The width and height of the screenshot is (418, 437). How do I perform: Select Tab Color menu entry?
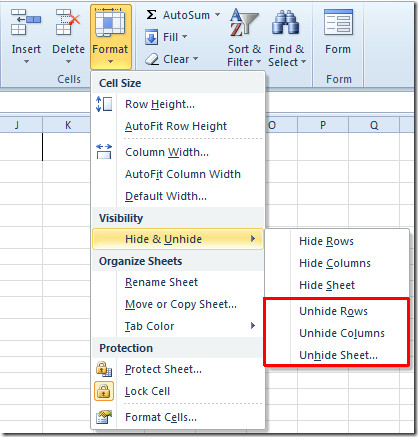tap(178, 326)
